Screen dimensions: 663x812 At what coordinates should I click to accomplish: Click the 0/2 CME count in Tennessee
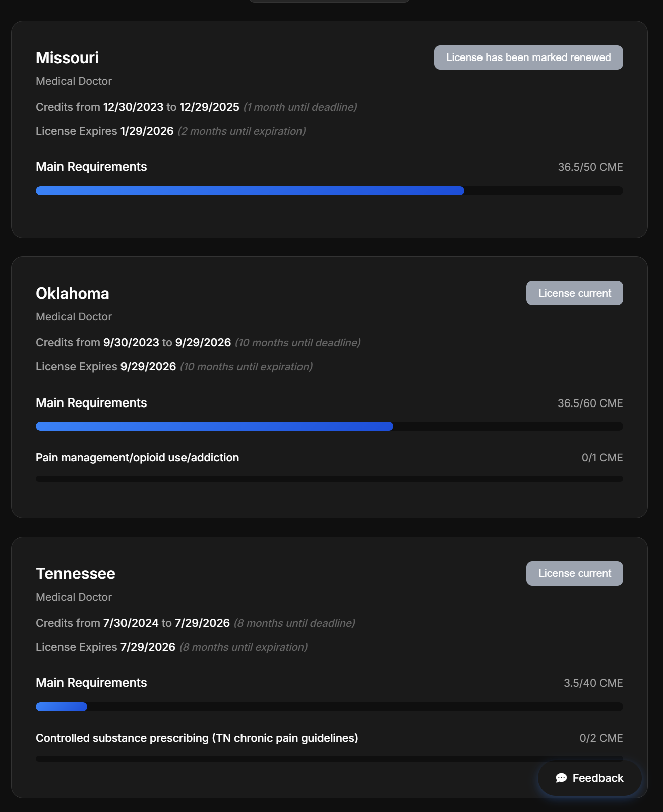pyautogui.click(x=601, y=738)
